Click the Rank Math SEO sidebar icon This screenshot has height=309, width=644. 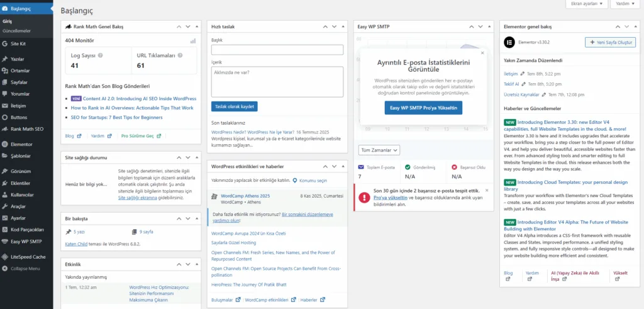(5, 129)
